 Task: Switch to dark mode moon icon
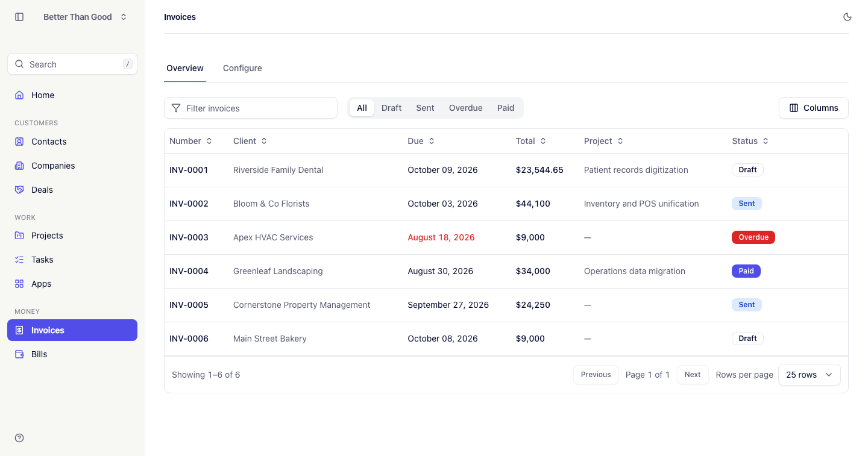(848, 17)
